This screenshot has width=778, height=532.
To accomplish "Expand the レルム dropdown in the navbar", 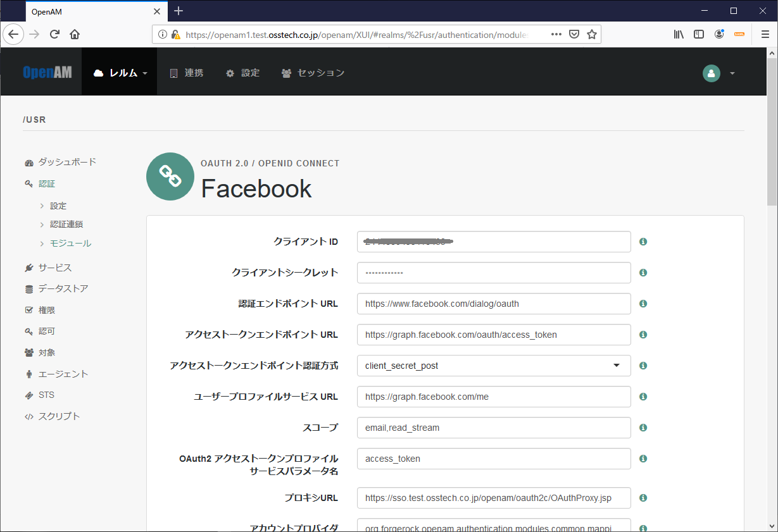I will tap(119, 71).
